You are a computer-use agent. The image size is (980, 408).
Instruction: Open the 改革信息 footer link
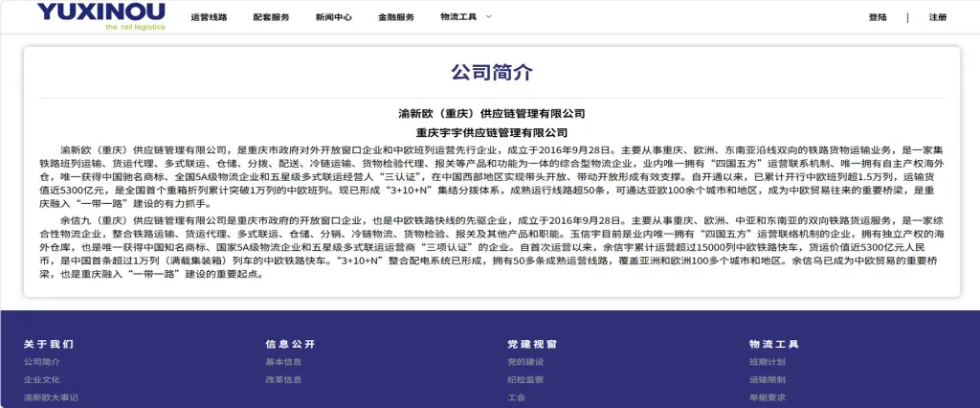pos(283,379)
